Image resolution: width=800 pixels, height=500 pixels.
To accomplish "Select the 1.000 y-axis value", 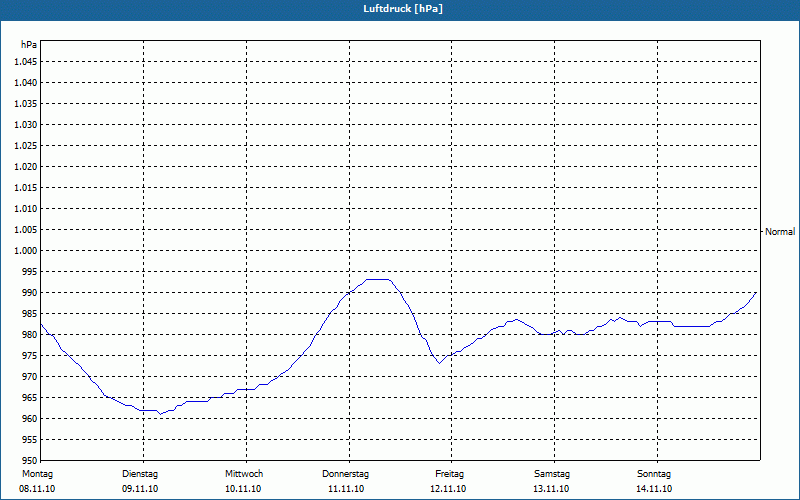I will 26,251.
